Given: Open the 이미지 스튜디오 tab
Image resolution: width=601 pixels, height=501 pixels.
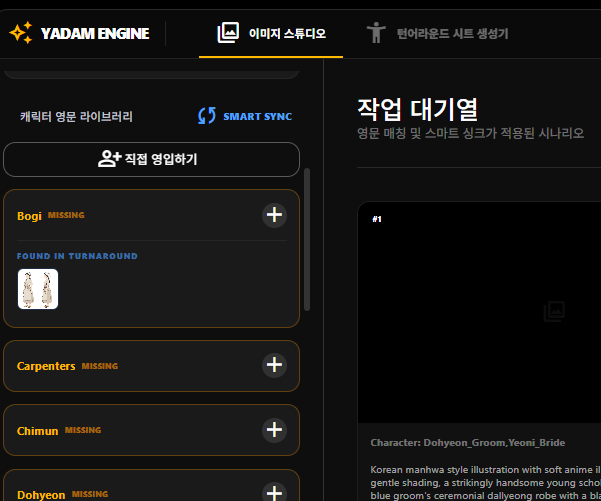Looking at the screenshot, I should point(271,34).
